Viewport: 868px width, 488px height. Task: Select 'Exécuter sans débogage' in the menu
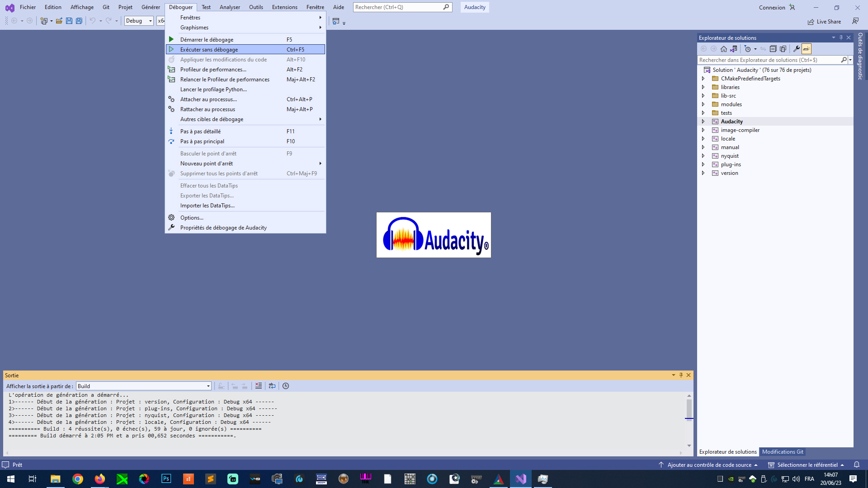[x=208, y=49]
